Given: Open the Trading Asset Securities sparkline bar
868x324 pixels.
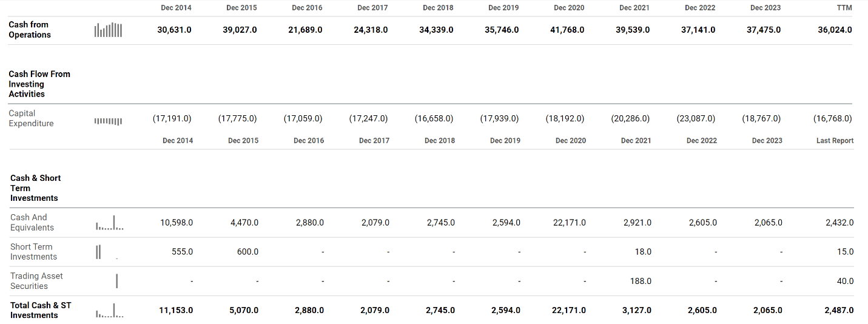Looking at the screenshot, I should coord(116,281).
